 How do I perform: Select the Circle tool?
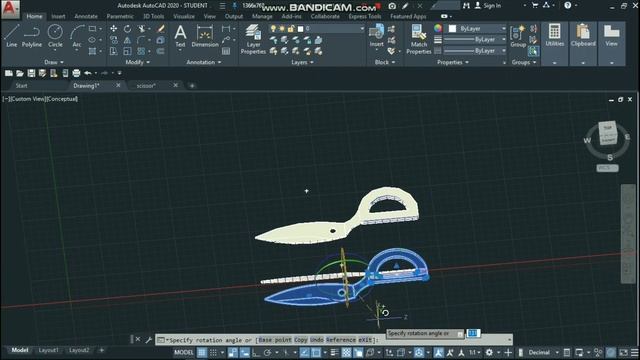(55, 36)
